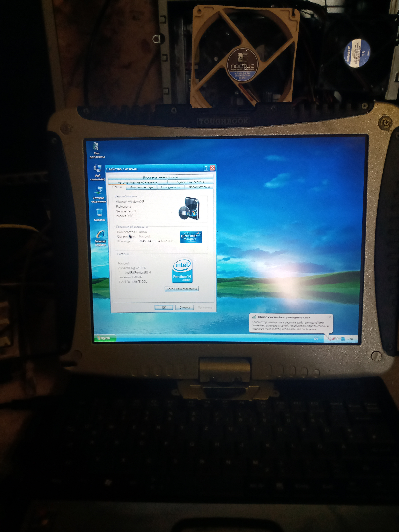Click the Отмена button

pos(184,307)
